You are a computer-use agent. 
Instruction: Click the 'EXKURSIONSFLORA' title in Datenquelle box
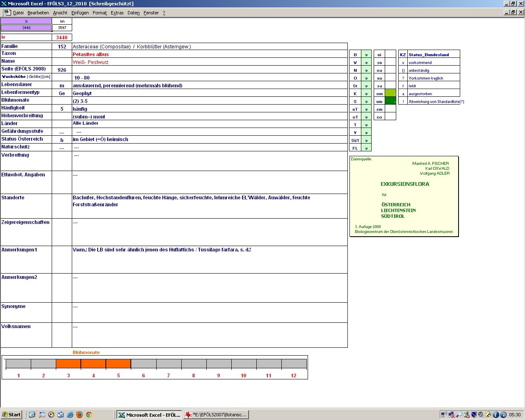405,184
